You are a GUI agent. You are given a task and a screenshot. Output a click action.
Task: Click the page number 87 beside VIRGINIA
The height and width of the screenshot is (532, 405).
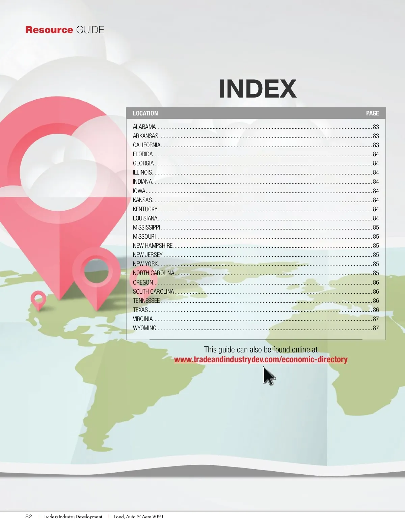click(376, 319)
